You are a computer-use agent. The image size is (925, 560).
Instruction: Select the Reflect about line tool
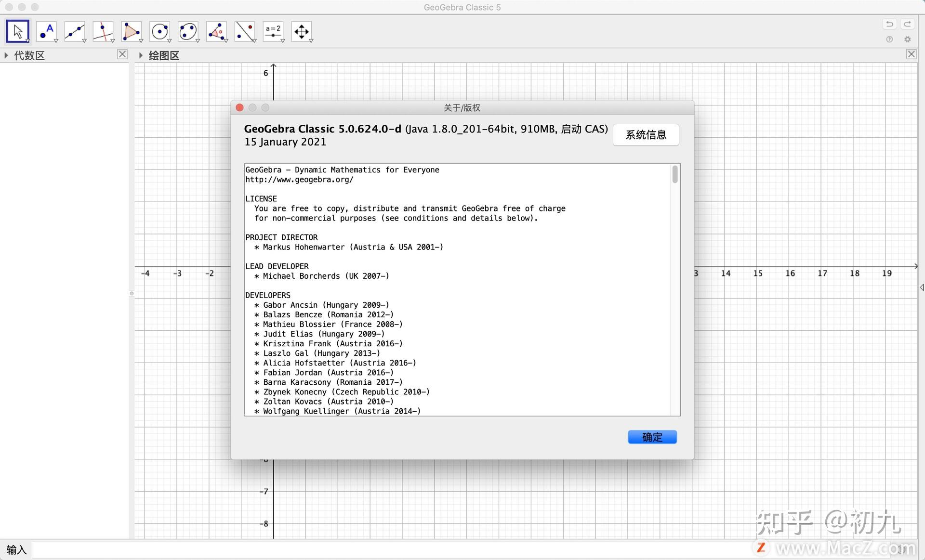[245, 32]
